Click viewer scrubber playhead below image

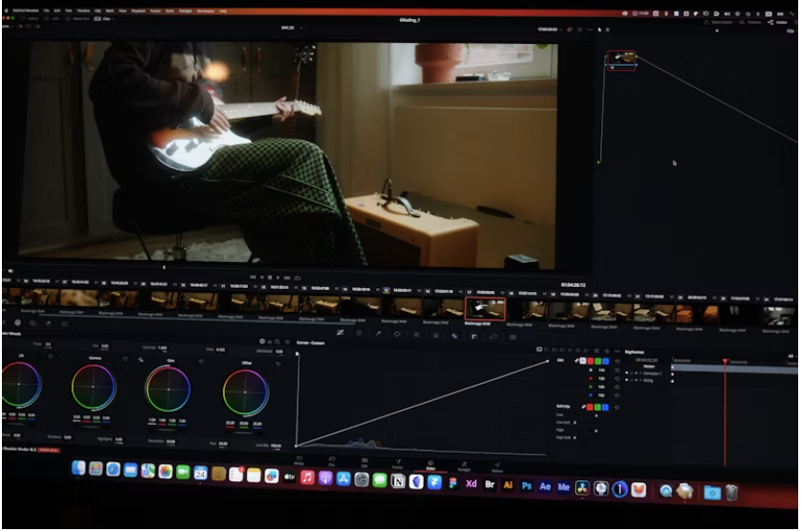point(165,267)
